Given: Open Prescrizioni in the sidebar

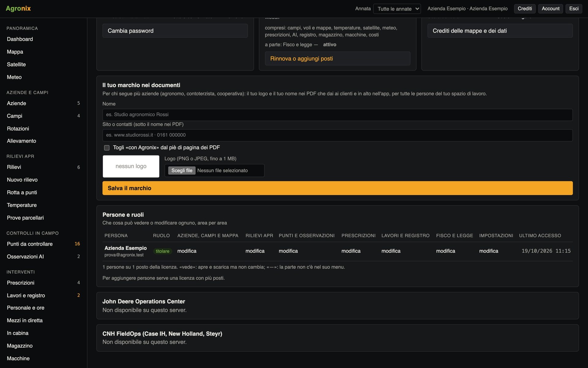Looking at the screenshot, I should [x=43, y=283].
